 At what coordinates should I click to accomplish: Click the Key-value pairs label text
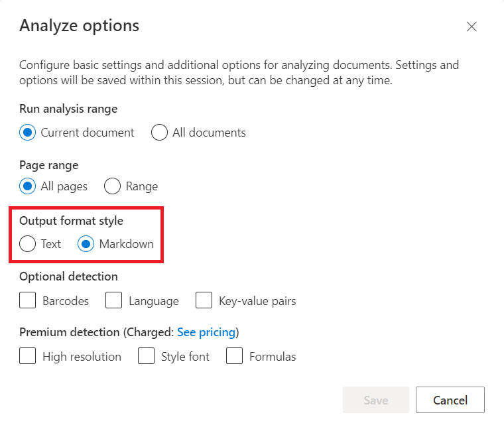[x=257, y=302]
